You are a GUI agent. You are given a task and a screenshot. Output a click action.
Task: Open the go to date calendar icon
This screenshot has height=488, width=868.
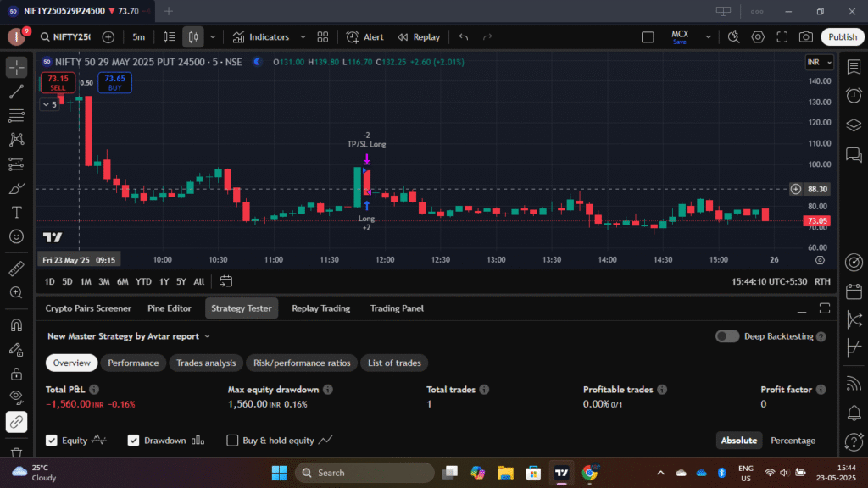tap(225, 281)
